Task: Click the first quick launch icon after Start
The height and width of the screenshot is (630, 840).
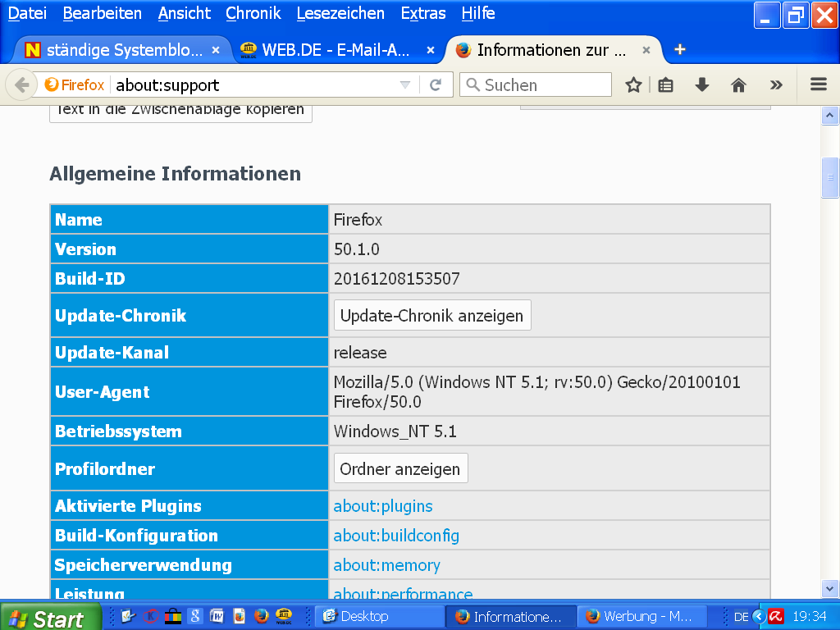Action: coord(129,616)
